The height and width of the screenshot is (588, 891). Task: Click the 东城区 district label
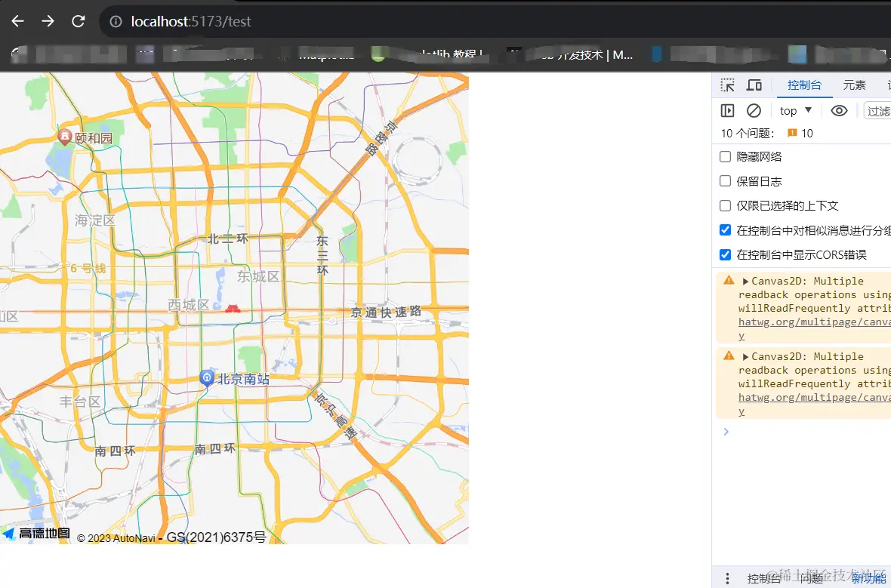[258, 277]
